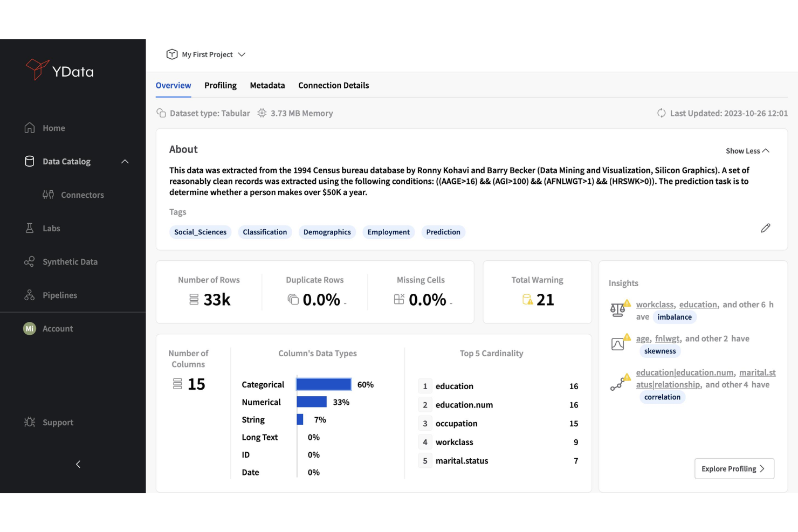Collapse the Data Catalog menu chevron
The image size is (798, 532).
click(x=125, y=161)
